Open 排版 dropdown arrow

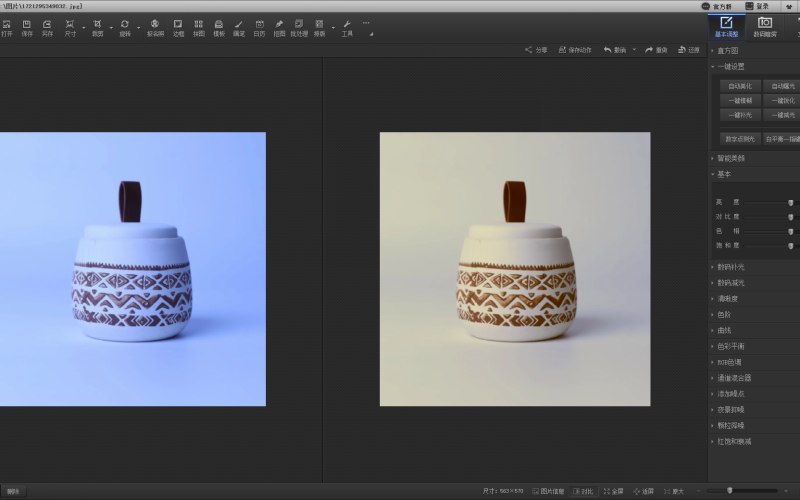click(333, 28)
